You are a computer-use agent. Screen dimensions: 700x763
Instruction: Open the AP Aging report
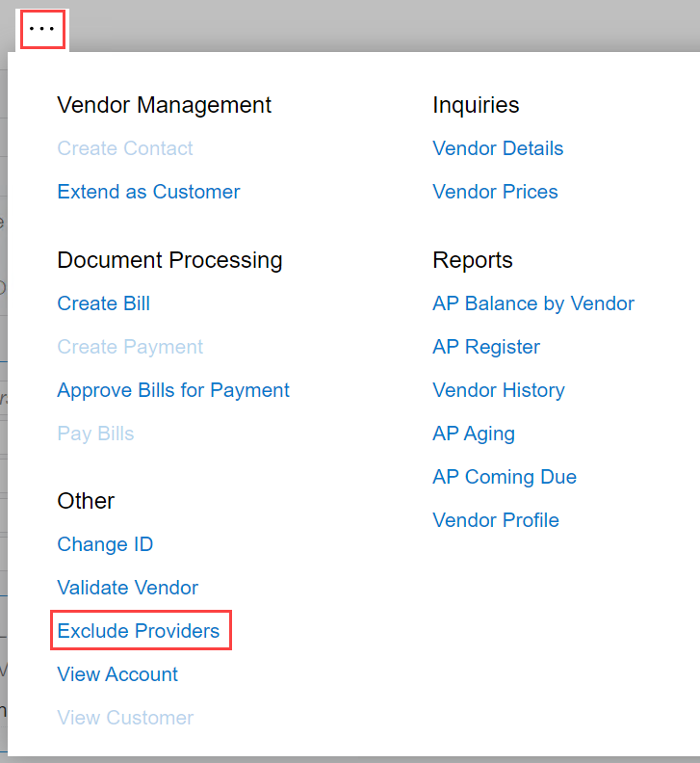click(474, 434)
